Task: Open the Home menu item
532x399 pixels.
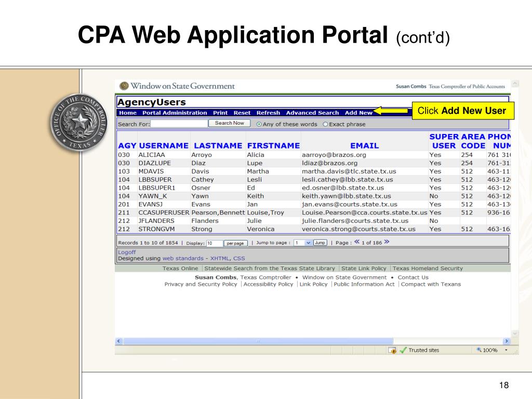Action: (x=128, y=113)
